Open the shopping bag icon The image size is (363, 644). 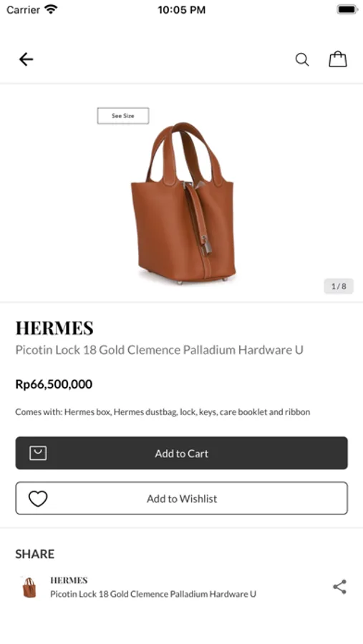tap(338, 59)
